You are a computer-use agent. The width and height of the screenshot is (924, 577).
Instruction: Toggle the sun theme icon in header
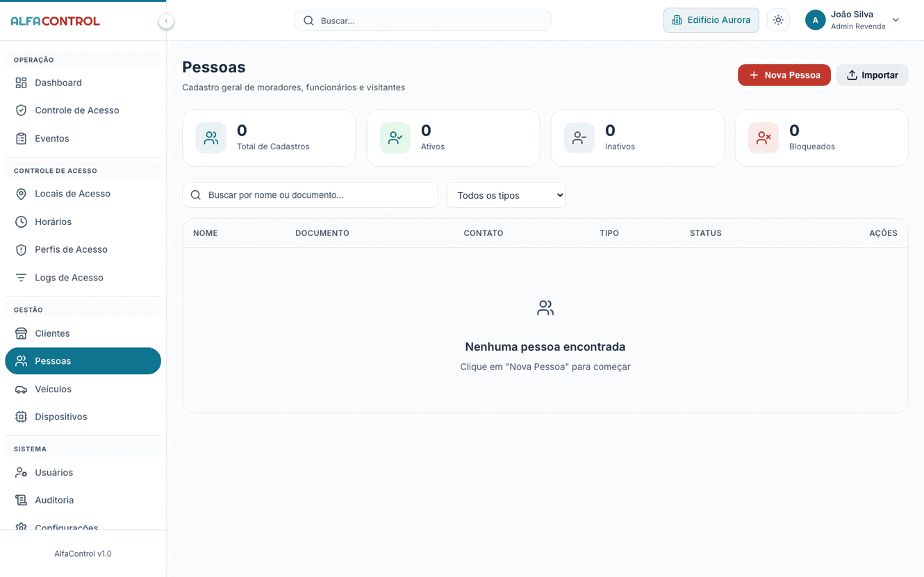(x=778, y=20)
